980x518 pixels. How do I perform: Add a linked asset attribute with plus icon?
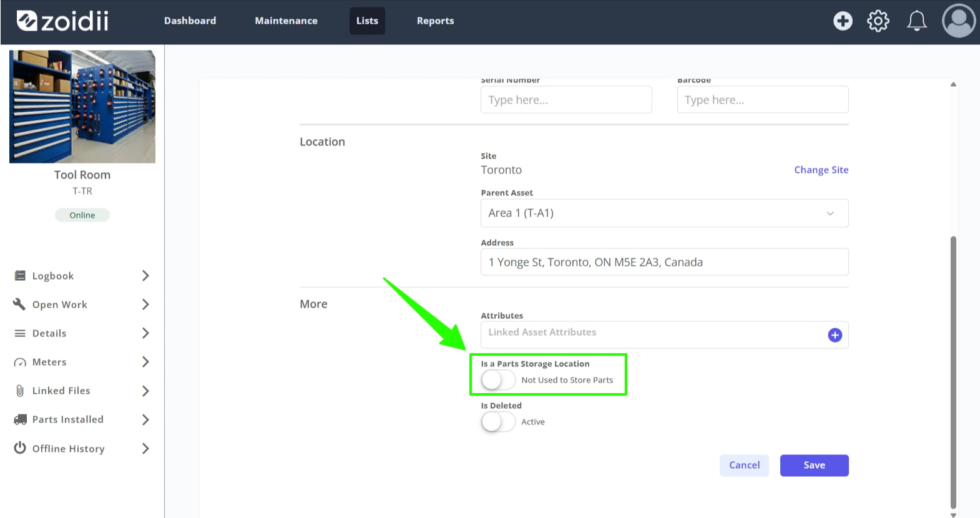[835, 335]
